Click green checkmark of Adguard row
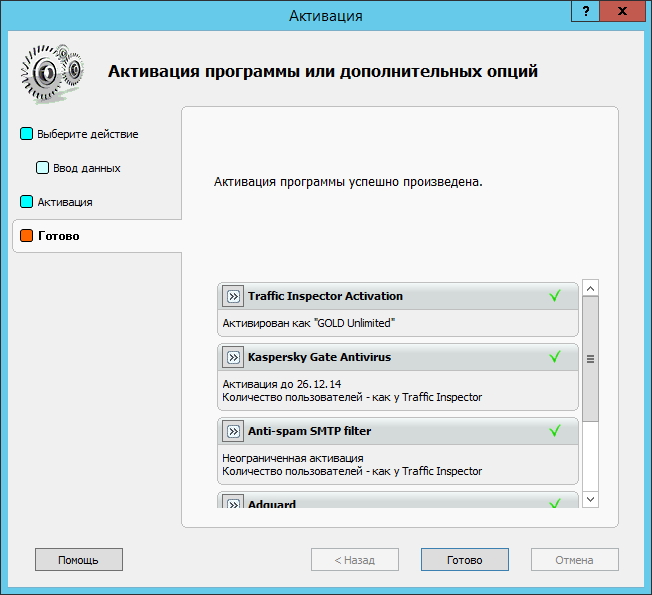The height and width of the screenshot is (595, 652). [x=555, y=503]
